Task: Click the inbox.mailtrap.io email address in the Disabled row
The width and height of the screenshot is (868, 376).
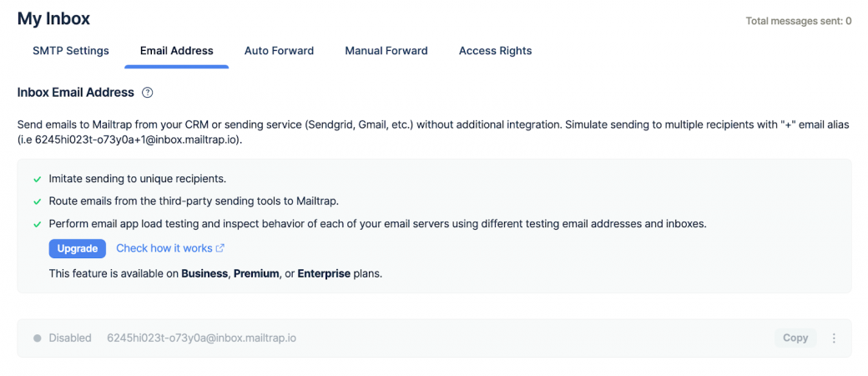Action: [x=201, y=338]
